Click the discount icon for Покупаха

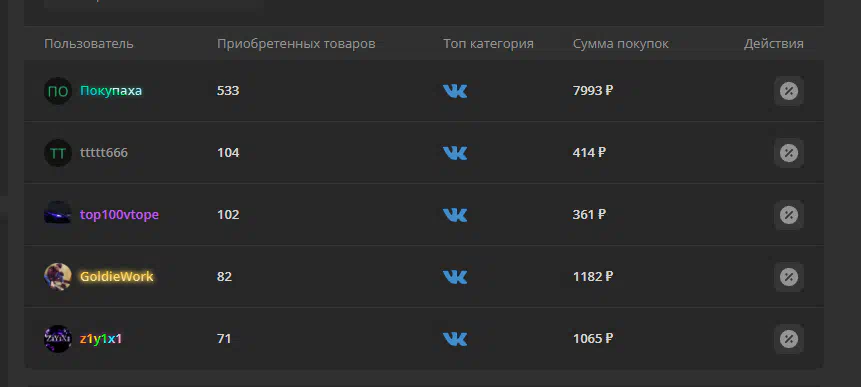[789, 91]
